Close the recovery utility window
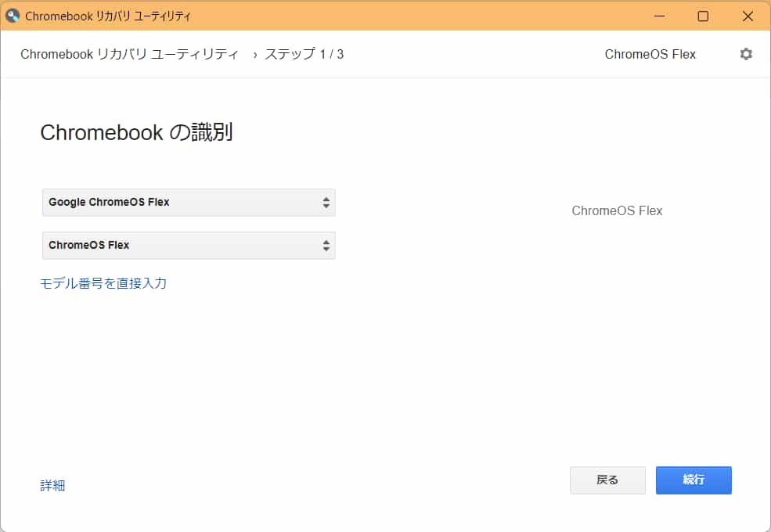This screenshot has width=771, height=532. click(748, 16)
